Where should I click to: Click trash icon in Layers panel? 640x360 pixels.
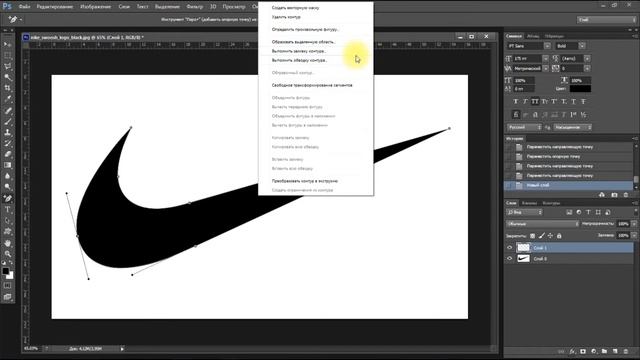[626, 351]
